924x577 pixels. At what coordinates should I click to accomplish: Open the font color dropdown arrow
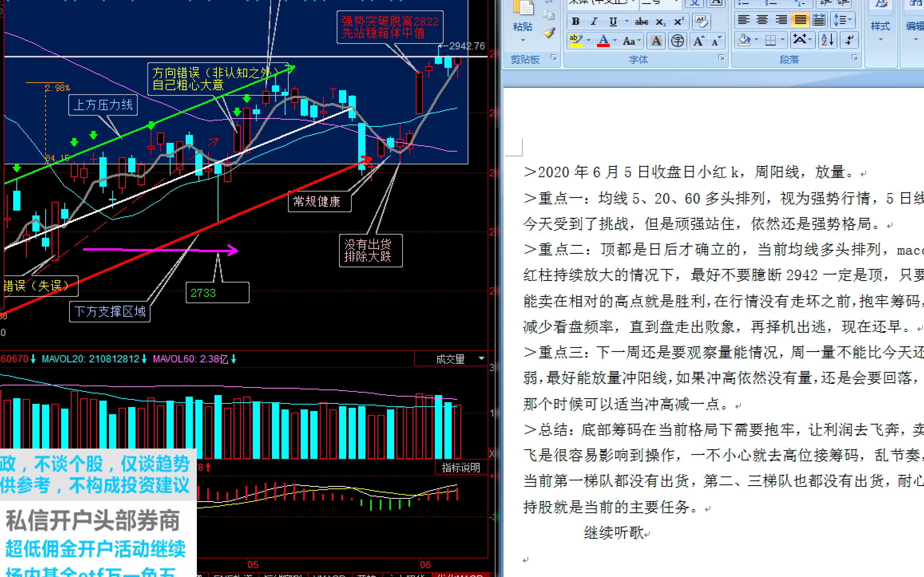coord(615,41)
